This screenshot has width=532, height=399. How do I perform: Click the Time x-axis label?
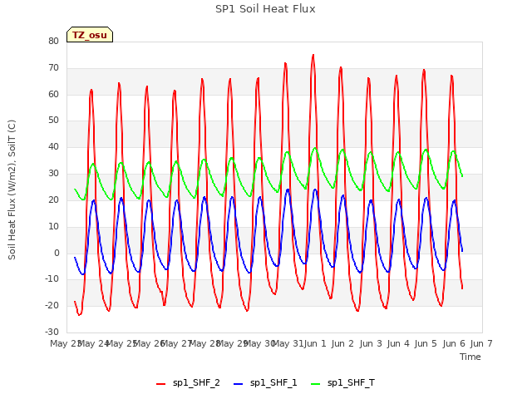coord(470,357)
